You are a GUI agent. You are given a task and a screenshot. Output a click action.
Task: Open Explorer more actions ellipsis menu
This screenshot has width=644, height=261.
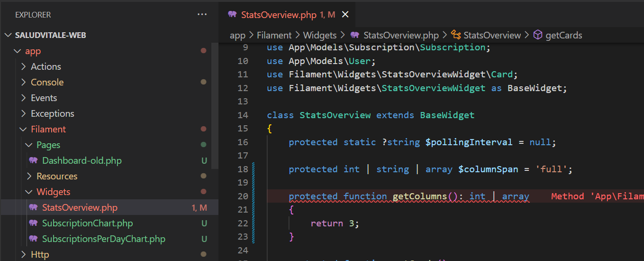[x=202, y=15]
